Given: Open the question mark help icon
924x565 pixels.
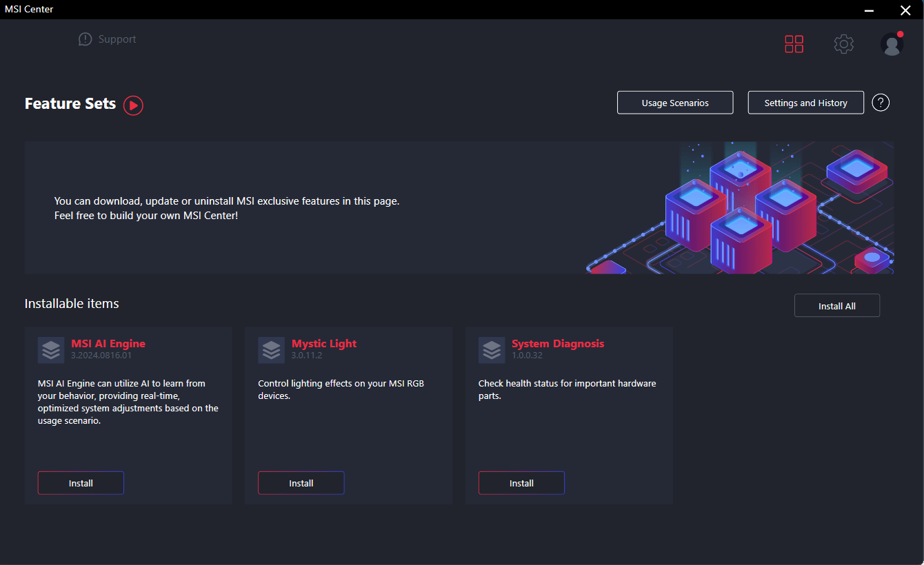Looking at the screenshot, I should pos(881,103).
